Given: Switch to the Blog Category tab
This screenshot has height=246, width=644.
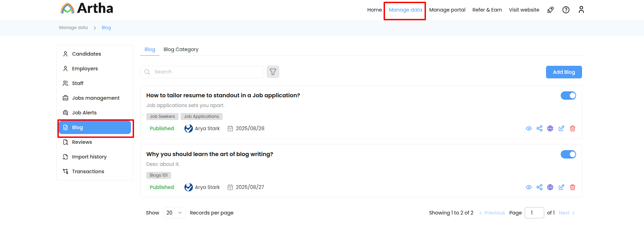Looking at the screenshot, I should click(x=181, y=49).
